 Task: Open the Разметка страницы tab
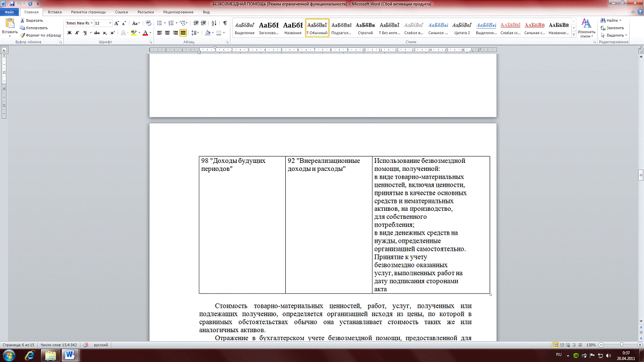click(x=88, y=11)
